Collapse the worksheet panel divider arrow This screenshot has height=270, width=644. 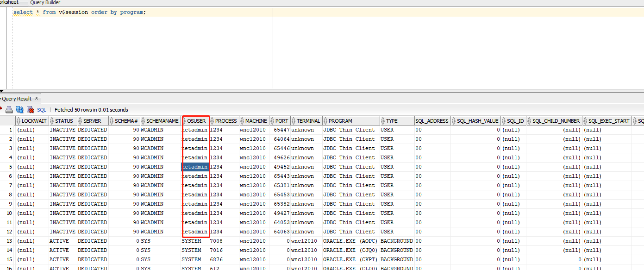[2, 91]
